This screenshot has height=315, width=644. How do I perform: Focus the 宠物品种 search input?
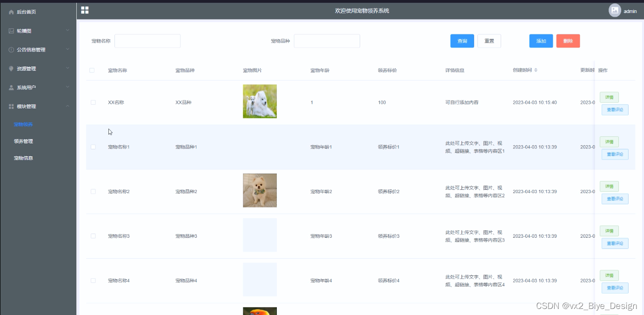[327, 41]
